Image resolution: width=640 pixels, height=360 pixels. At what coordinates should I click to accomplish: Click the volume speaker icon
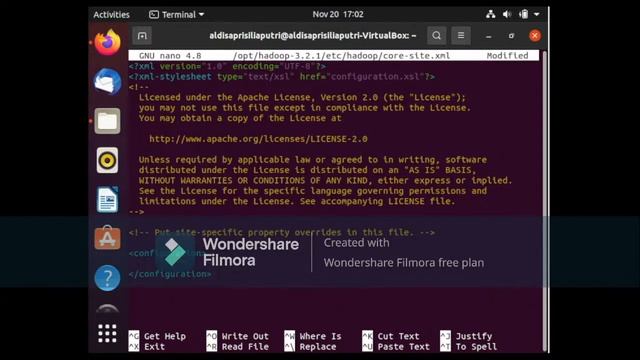pyautogui.click(x=507, y=14)
